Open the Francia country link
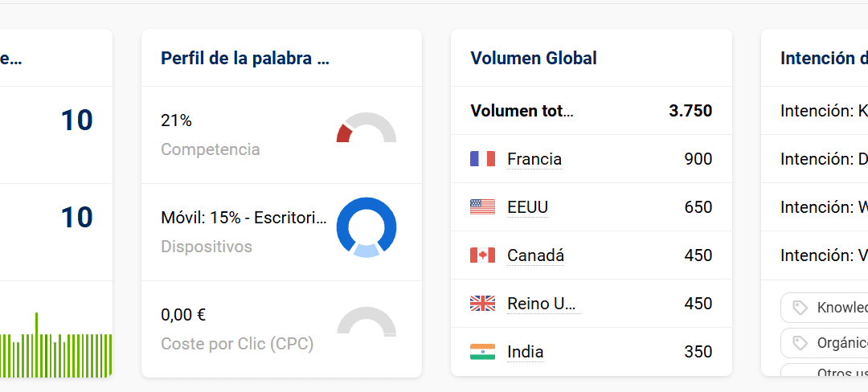The height and width of the screenshot is (392, 868). click(534, 159)
